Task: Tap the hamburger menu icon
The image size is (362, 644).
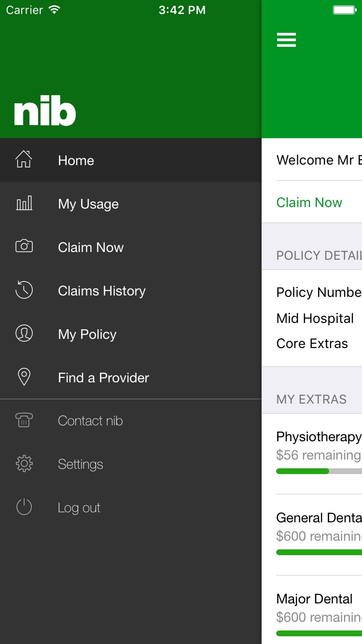Action: click(x=286, y=40)
